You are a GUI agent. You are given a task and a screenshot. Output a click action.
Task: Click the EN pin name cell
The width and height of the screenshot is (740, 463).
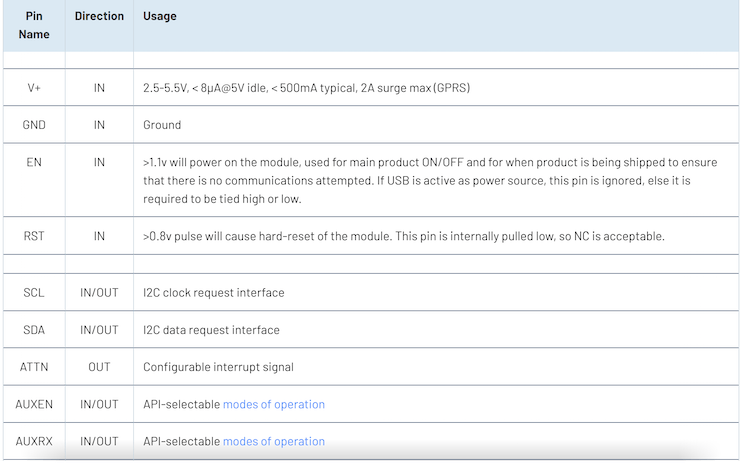click(33, 162)
